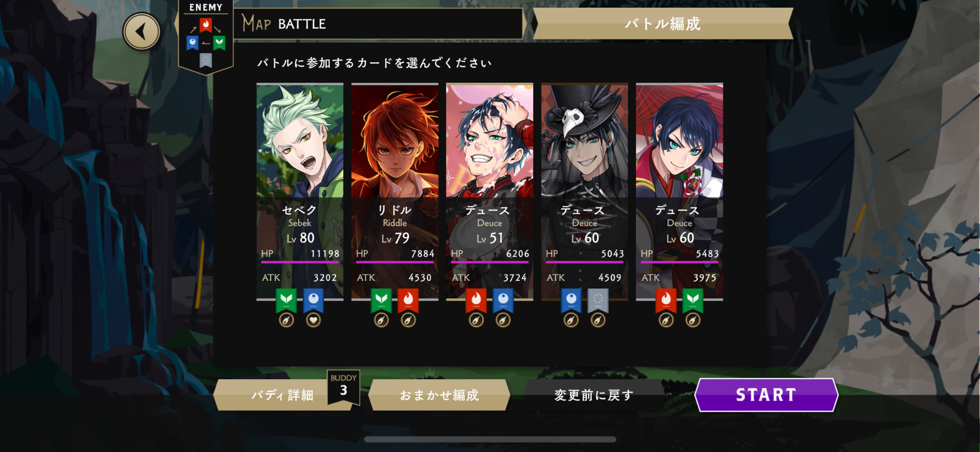Open the Map BATTLE header
This screenshot has width=980, height=452.
[x=378, y=23]
